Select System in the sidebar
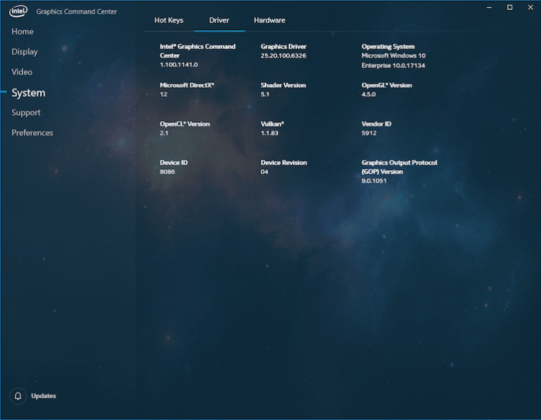The width and height of the screenshot is (541, 420). pyautogui.click(x=28, y=92)
